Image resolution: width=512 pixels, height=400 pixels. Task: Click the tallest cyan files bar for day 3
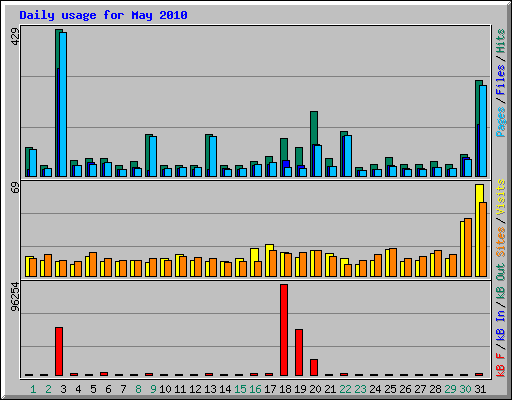(63, 104)
